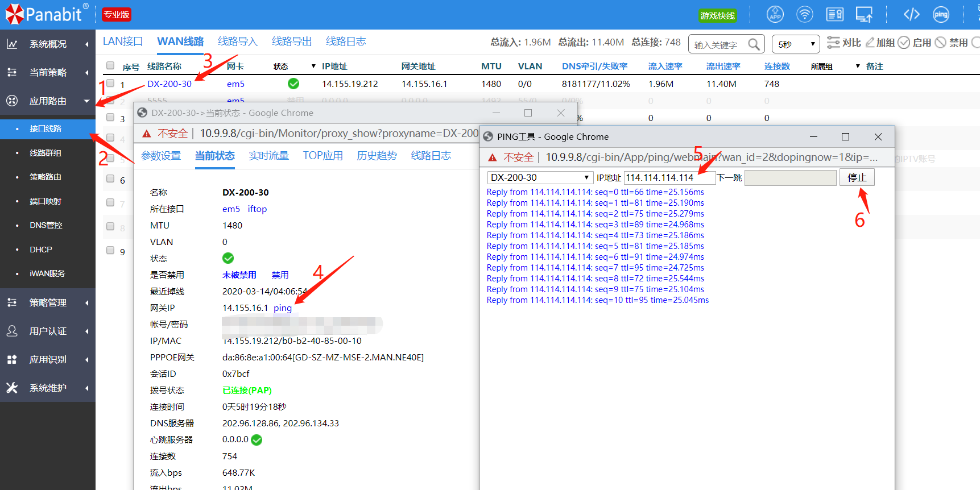
Task: Click the ping link beside gateway IP
Action: coord(283,308)
